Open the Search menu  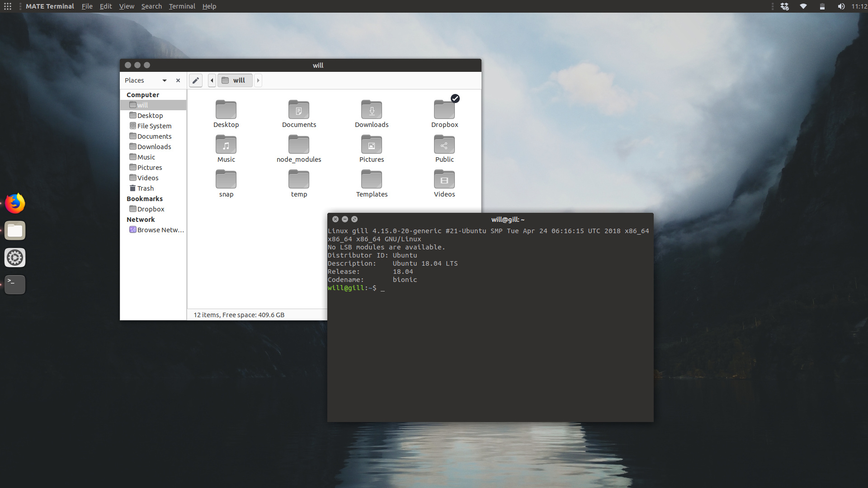click(151, 6)
